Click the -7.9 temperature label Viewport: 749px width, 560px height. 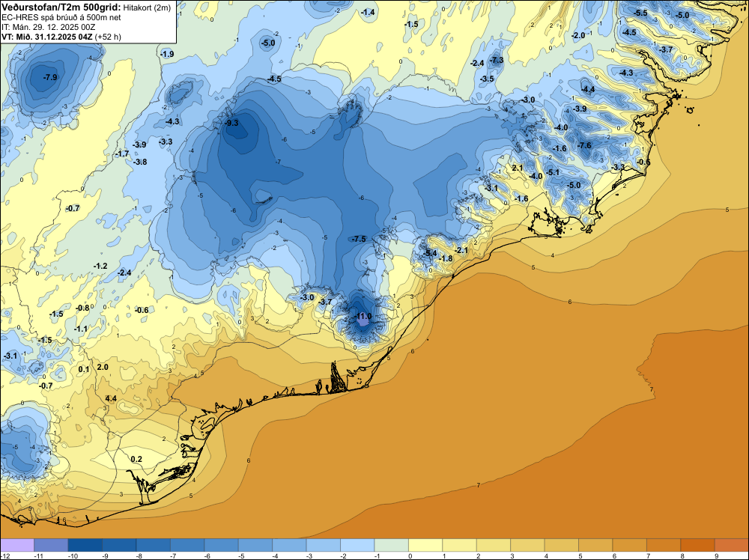click(50, 77)
